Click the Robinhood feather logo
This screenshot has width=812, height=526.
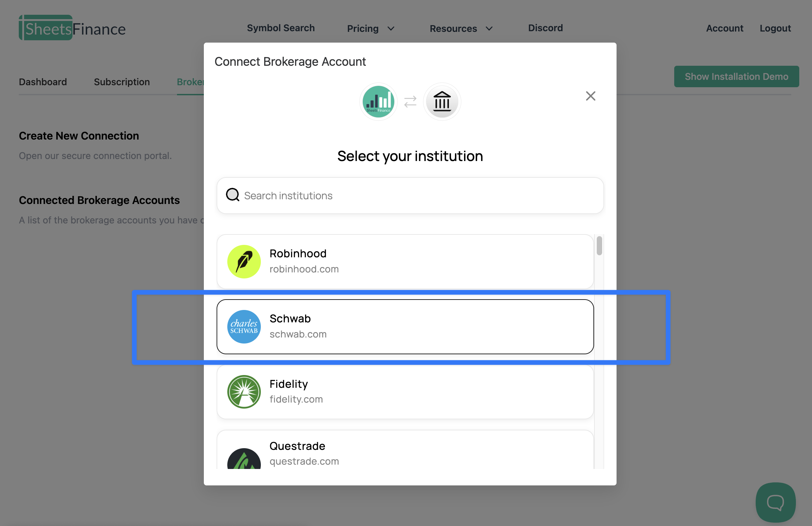(x=244, y=261)
